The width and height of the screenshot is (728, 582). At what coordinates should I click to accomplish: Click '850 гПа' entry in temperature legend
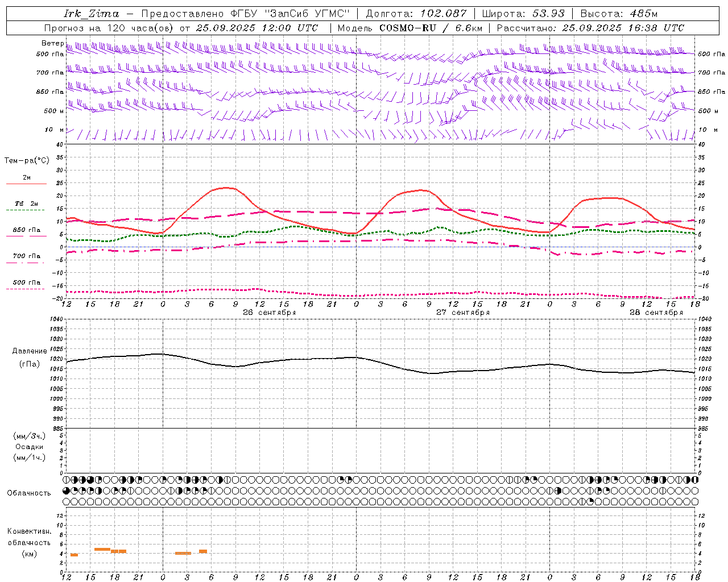27,230
